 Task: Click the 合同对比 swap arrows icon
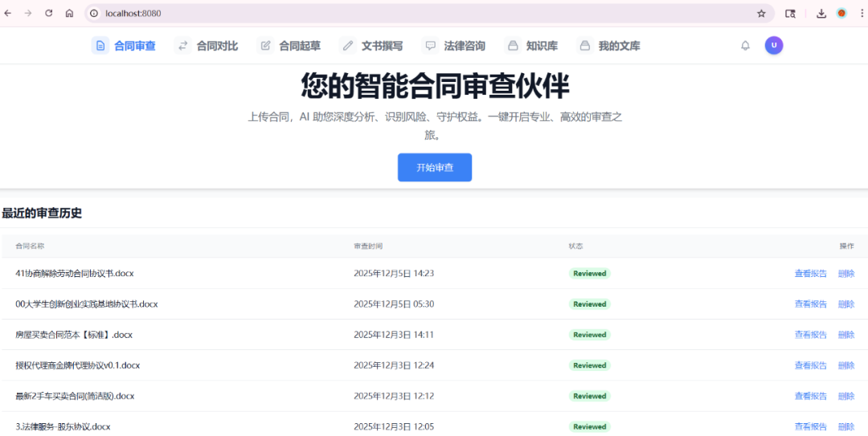tap(182, 46)
